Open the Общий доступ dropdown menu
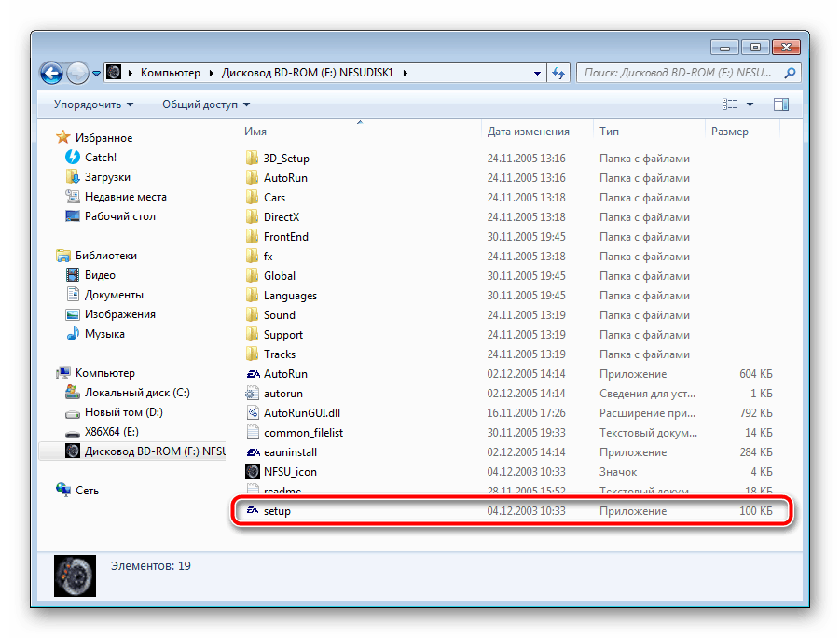The image size is (840, 638). (206, 104)
